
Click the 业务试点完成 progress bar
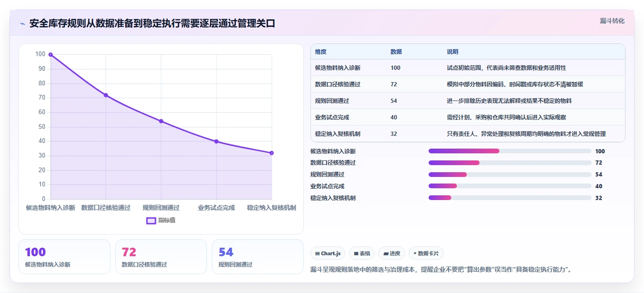click(x=510, y=186)
